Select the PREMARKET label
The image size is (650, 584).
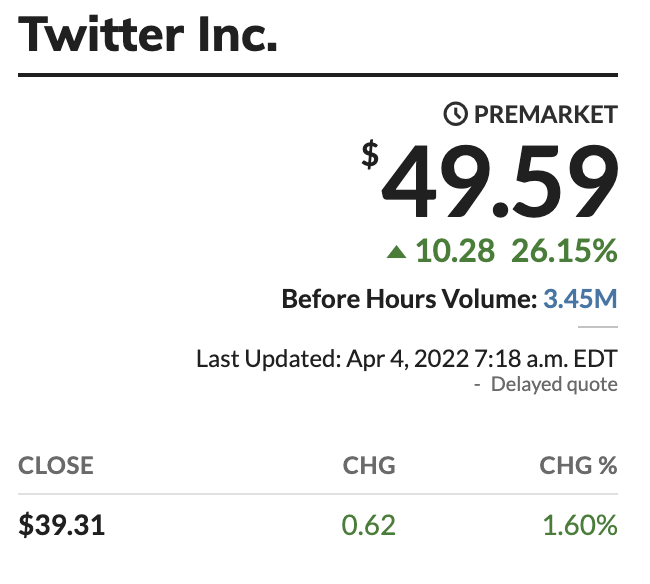click(546, 114)
